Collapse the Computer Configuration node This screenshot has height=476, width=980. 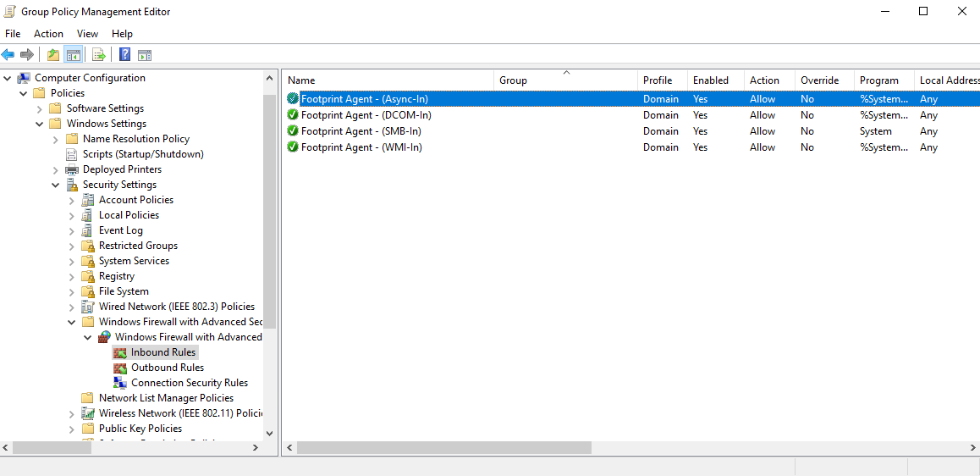point(8,78)
